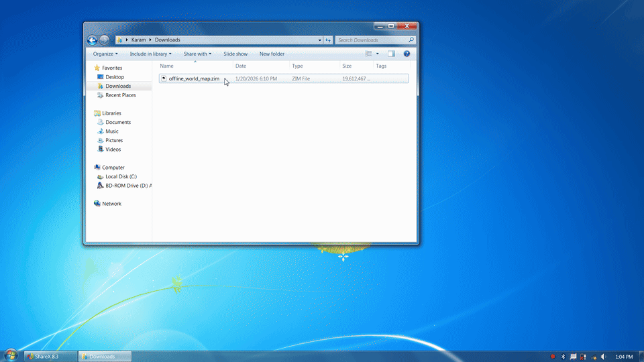
Task: Click the Computer icon in the sidebar
Action: pyautogui.click(x=97, y=167)
